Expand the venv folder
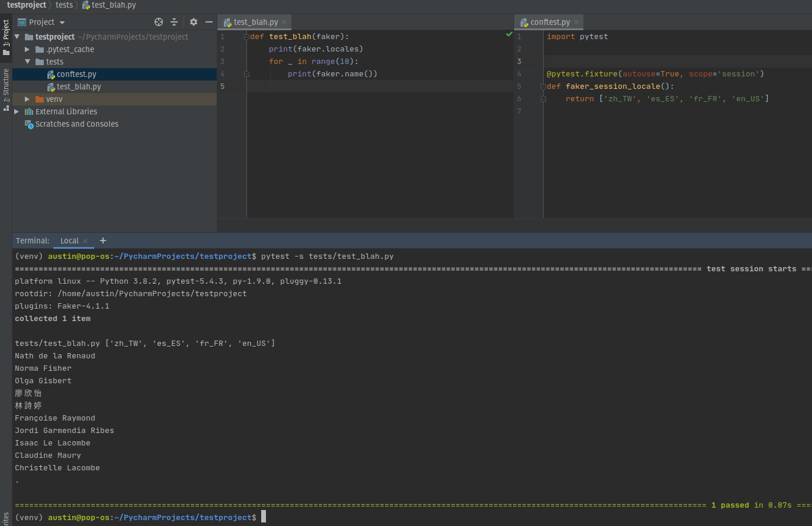The image size is (812, 526). (27, 99)
